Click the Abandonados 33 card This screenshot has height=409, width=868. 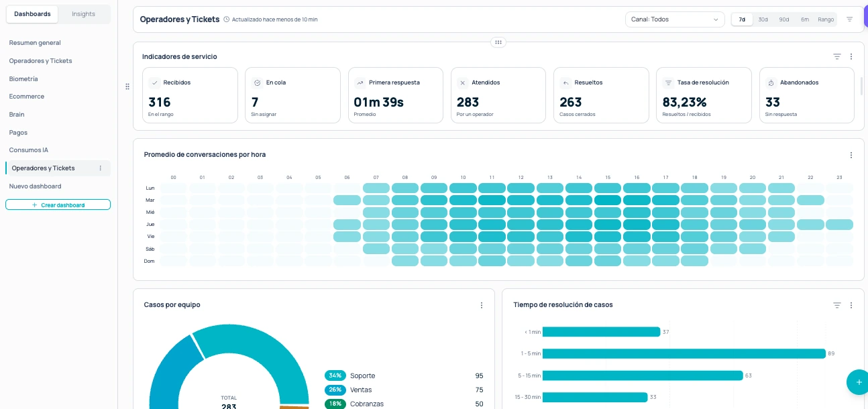pyautogui.click(x=806, y=95)
